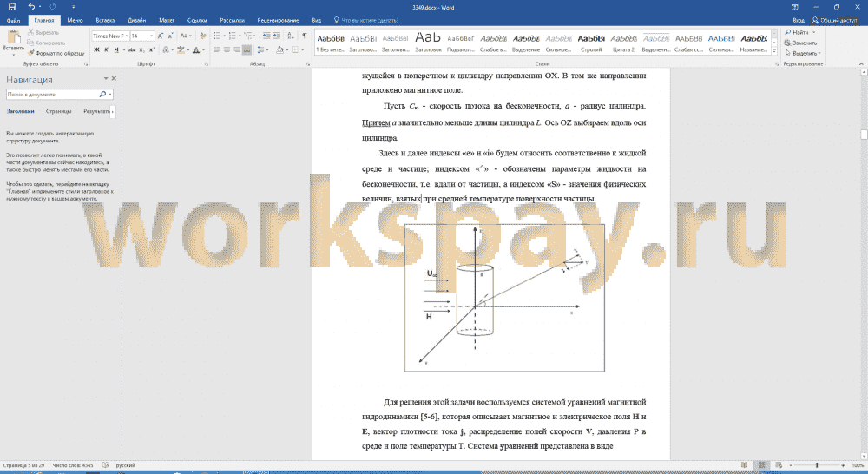The height and width of the screenshot is (474, 868).
Task: Open the borders dropdown arrow
Action: [x=302, y=49]
